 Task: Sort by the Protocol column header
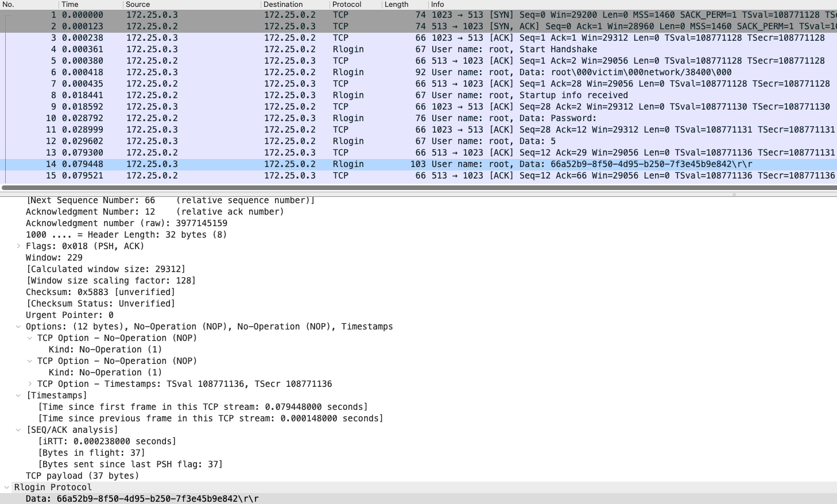[x=356, y=4]
